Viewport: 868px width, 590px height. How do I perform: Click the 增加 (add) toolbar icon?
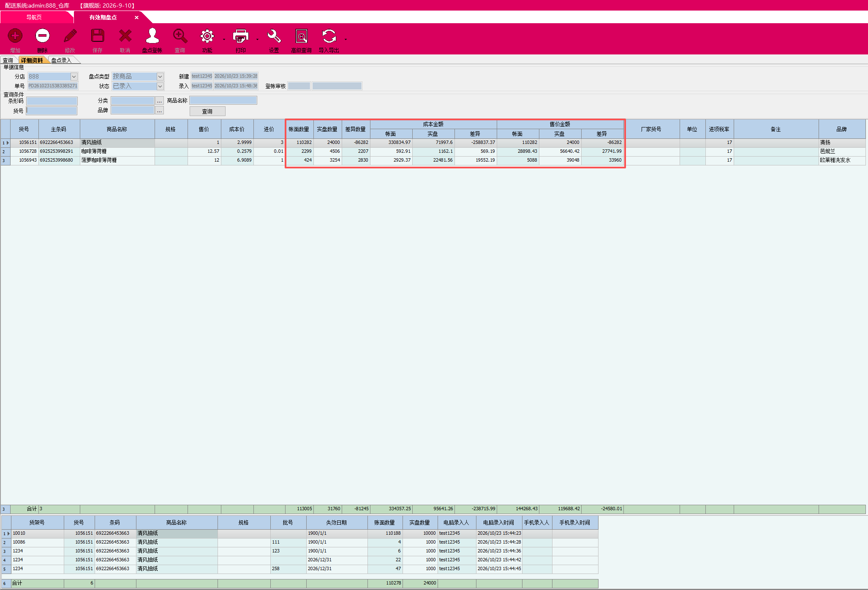click(15, 36)
